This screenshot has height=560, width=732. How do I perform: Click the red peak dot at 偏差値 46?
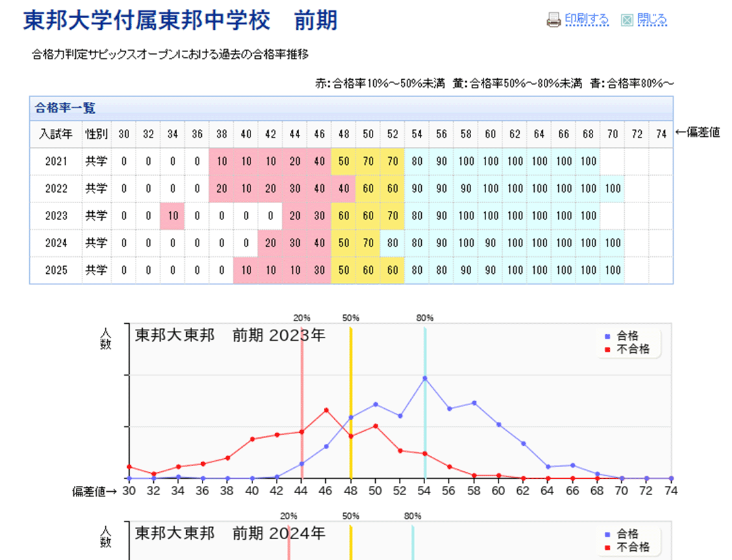tap(326, 410)
